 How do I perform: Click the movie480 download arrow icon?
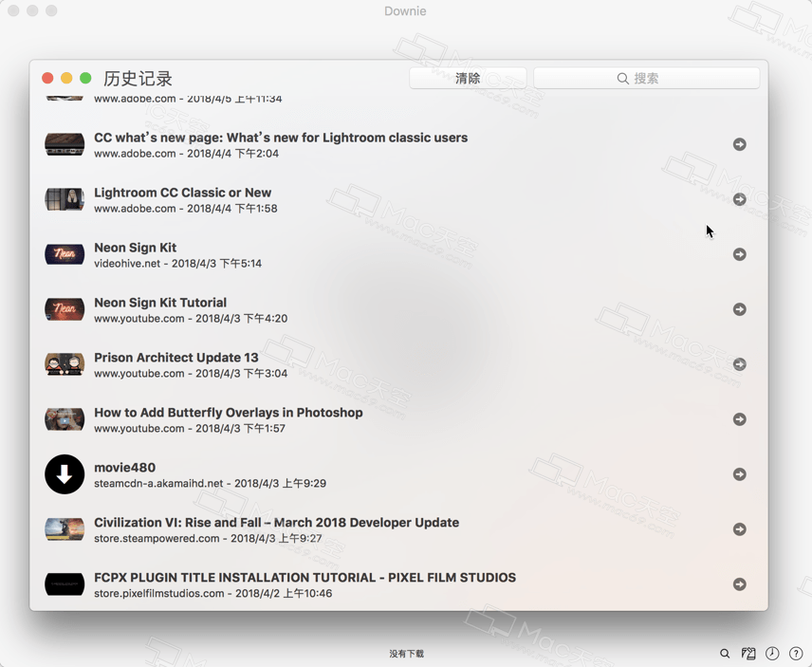pyautogui.click(x=65, y=474)
